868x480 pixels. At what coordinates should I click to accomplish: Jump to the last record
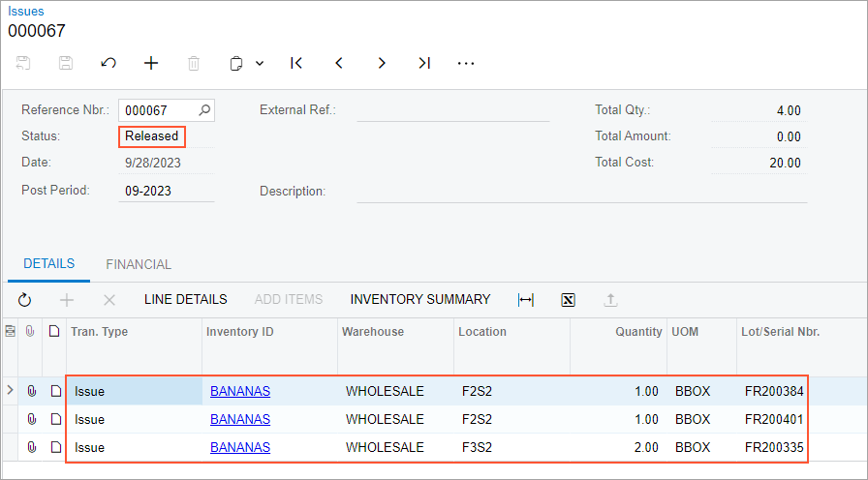point(424,63)
